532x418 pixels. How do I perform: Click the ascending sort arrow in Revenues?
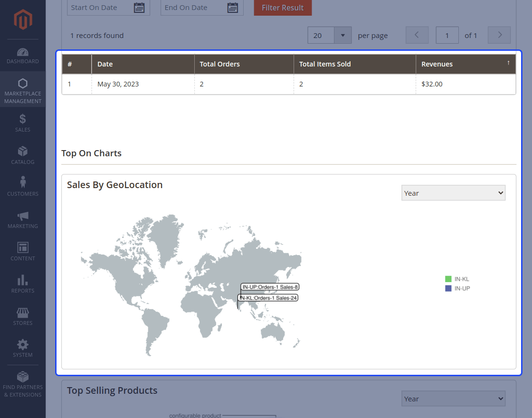(x=508, y=62)
